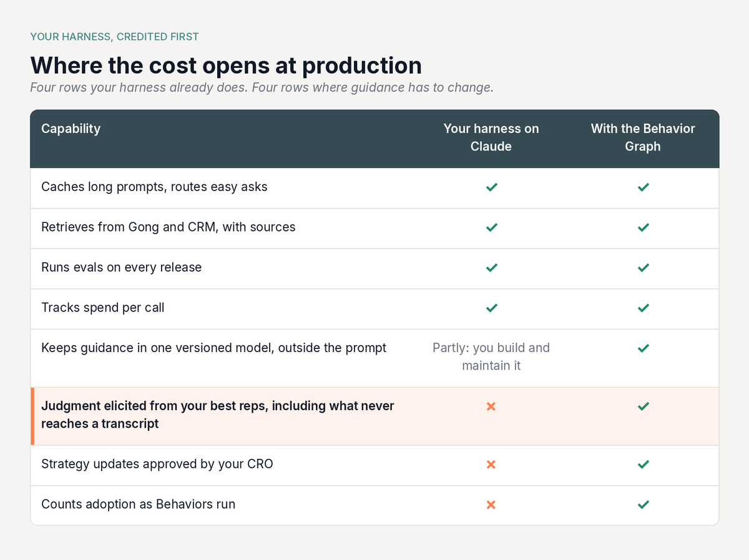Select "Retrieves from Gong and CRM, with sources" label

169,227
